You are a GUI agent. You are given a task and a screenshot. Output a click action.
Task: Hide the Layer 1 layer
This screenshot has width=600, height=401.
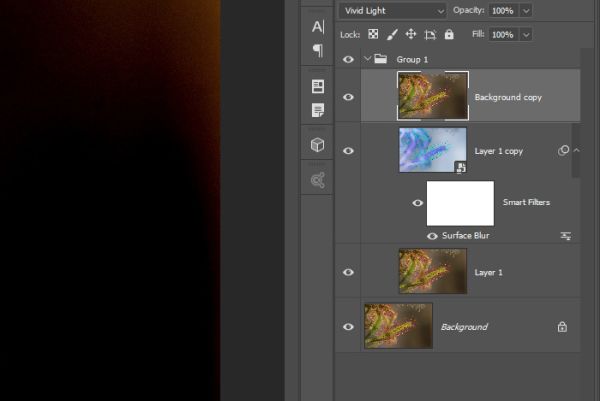click(348, 272)
